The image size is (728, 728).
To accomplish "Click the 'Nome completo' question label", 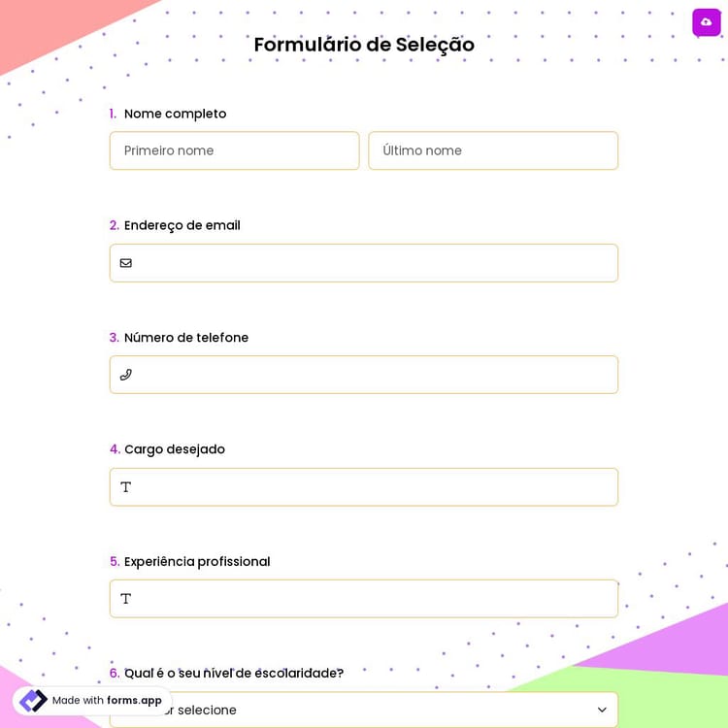I will tap(175, 114).
